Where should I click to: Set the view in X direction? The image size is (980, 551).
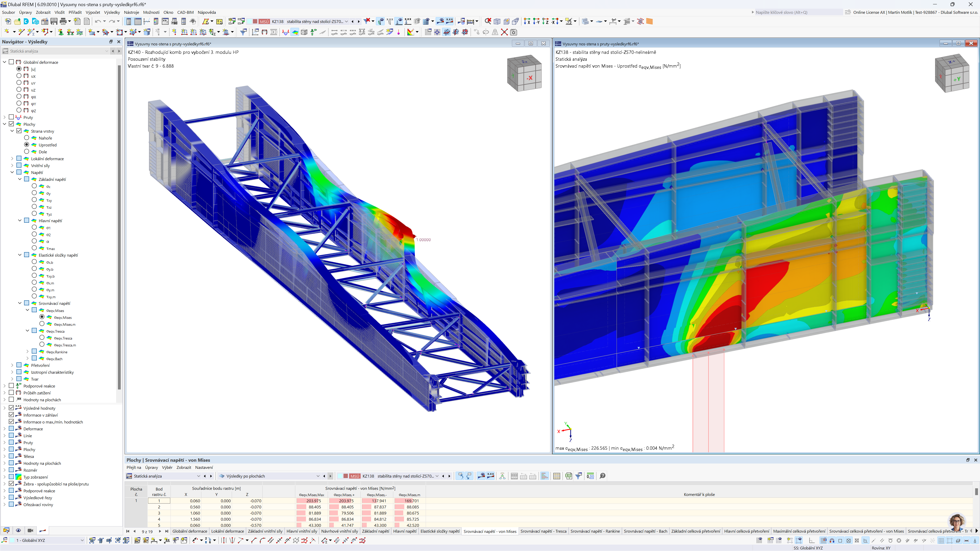(x=528, y=21)
